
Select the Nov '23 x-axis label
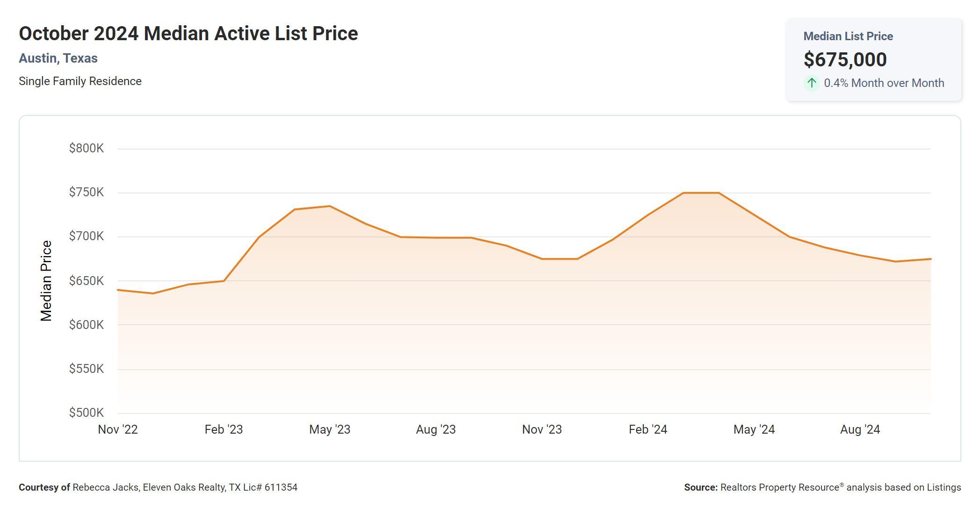click(x=542, y=429)
